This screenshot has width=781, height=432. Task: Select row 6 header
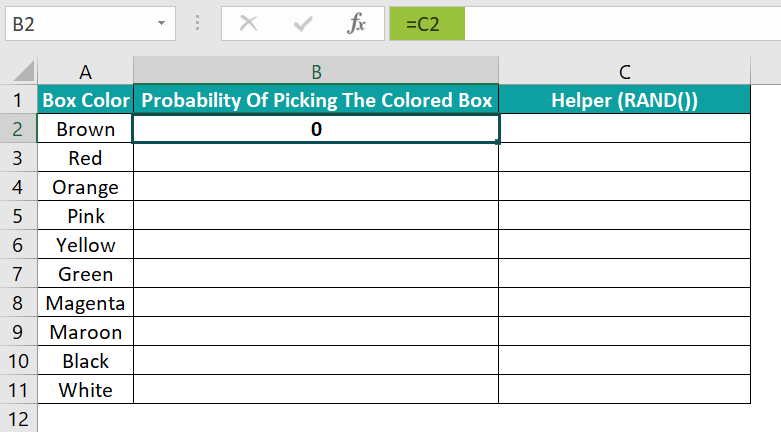18,244
